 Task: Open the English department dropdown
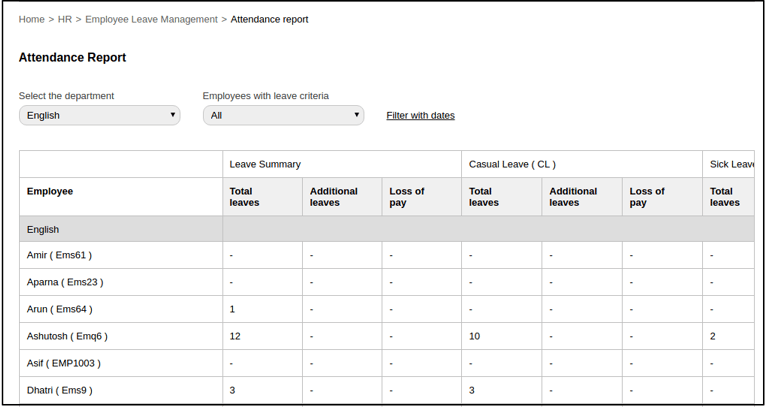click(99, 115)
